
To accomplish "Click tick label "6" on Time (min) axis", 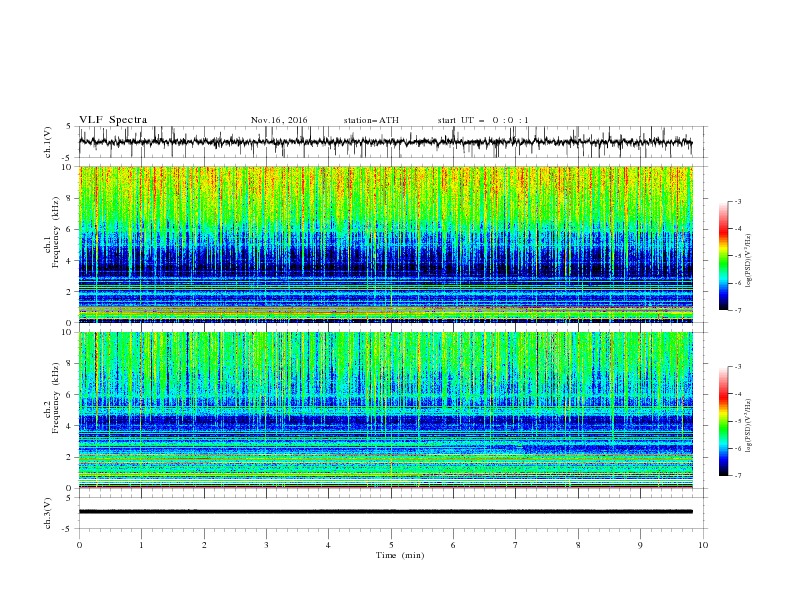I will pyautogui.click(x=454, y=545).
